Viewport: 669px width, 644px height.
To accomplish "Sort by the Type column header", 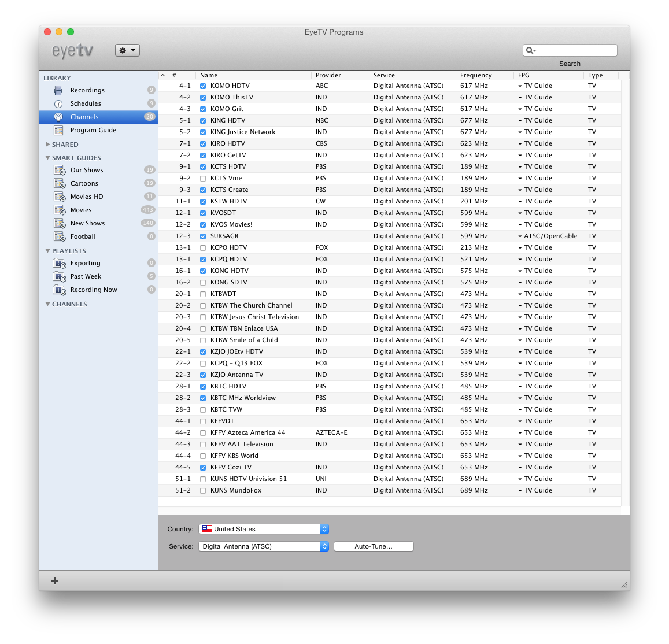I will click(601, 75).
